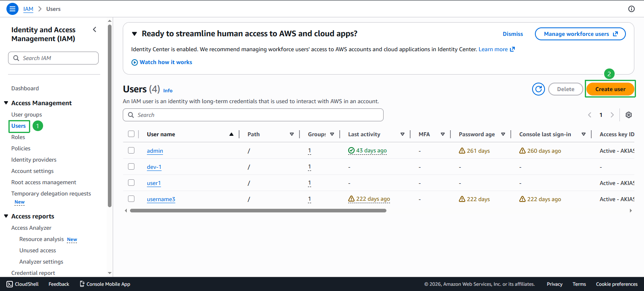
Task: Click the table's horizontal scrollbar
Action: (258, 210)
